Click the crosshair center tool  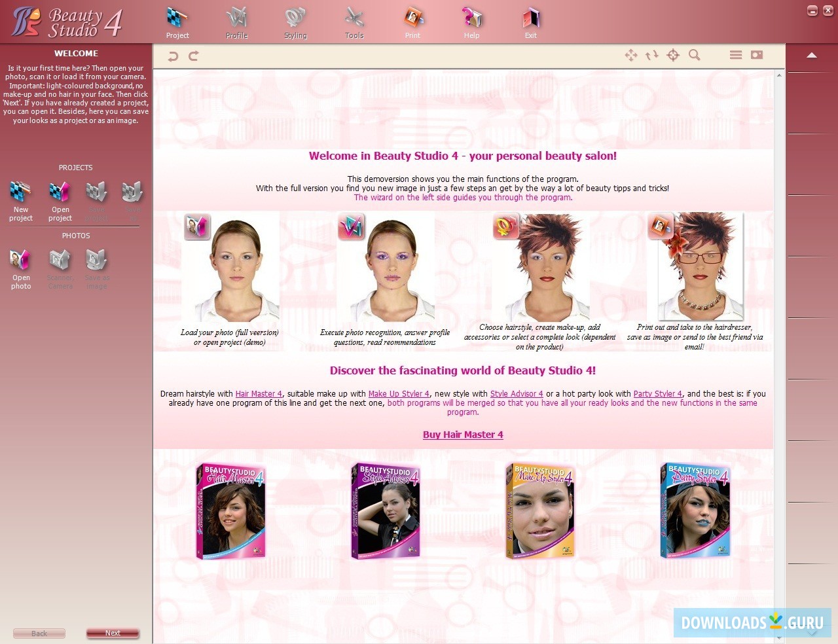[673, 56]
